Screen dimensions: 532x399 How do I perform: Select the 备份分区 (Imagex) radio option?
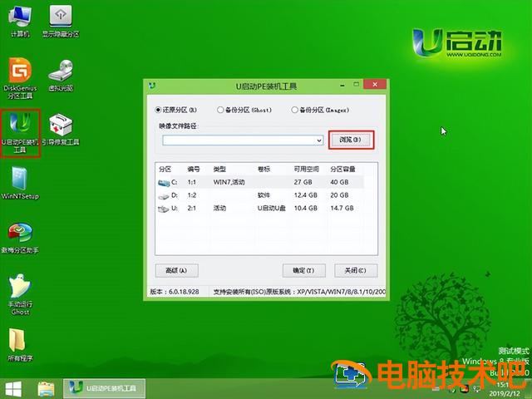point(294,109)
